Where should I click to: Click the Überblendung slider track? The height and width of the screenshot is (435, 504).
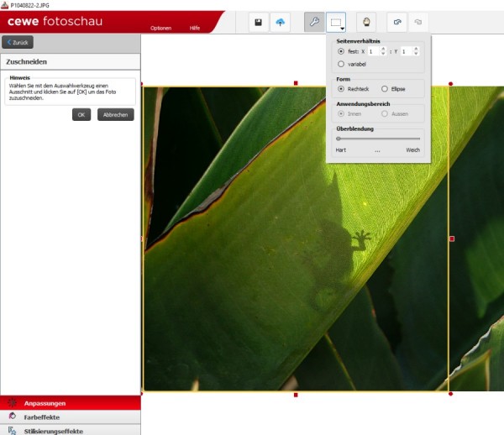click(378, 138)
